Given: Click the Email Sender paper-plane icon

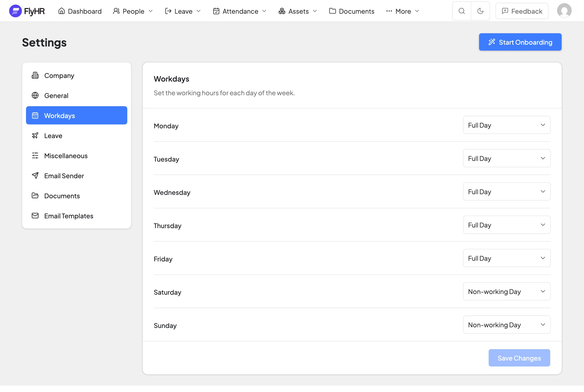Looking at the screenshot, I should pyautogui.click(x=35, y=175).
